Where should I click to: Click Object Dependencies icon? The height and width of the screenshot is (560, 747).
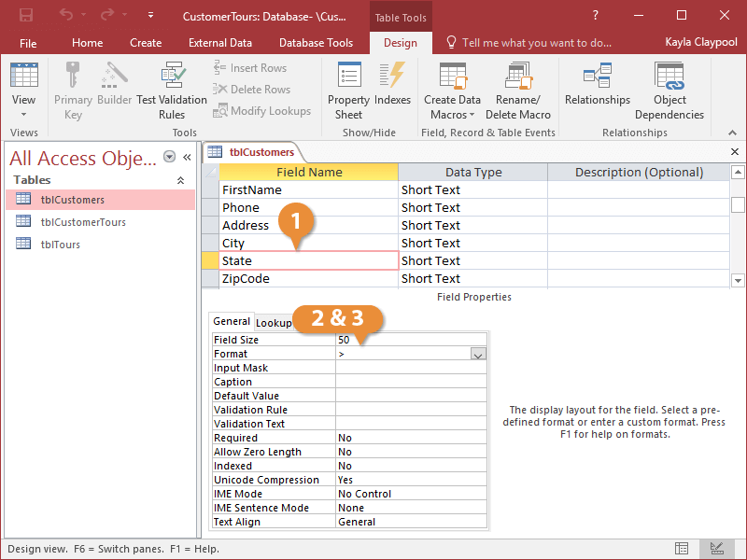coord(669,76)
